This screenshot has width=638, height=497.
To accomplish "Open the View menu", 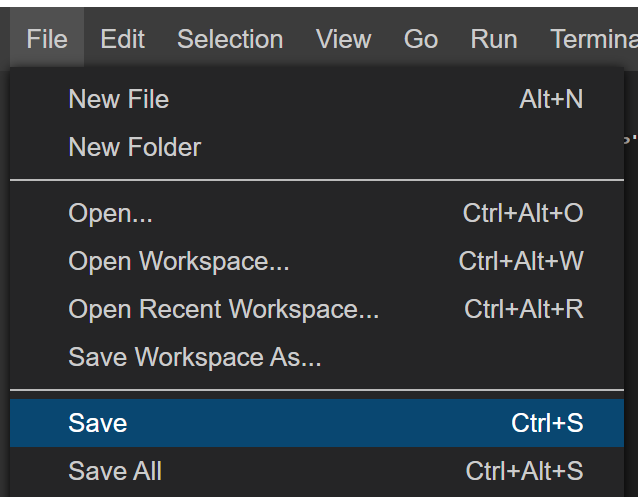I will pyautogui.click(x=343, y=39).
